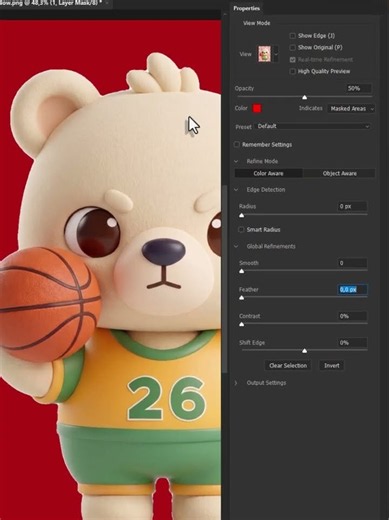This screenshot has width=389, height=520.
Task: Toggle the Real-time Refinement checkbox
Action: pos(292,60)
